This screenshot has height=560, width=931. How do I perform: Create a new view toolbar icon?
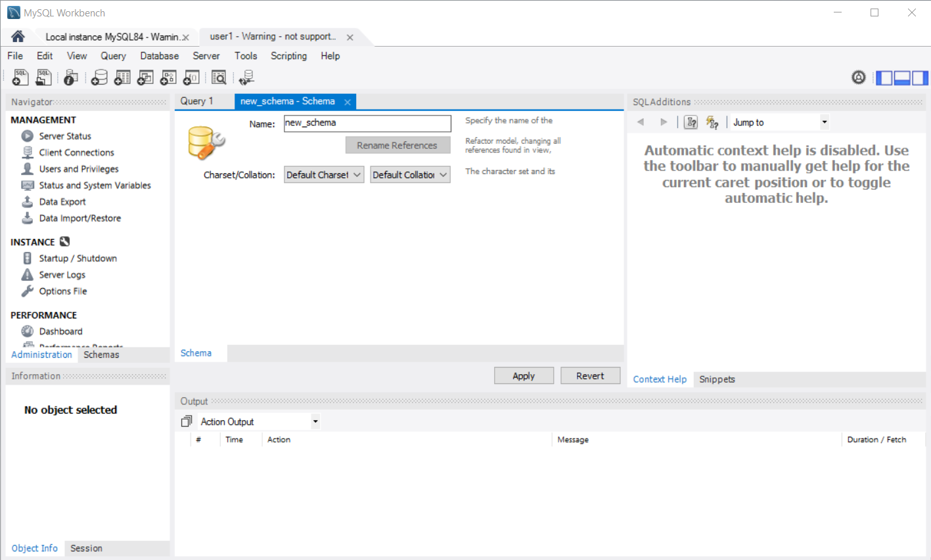(x=145, y=77)
